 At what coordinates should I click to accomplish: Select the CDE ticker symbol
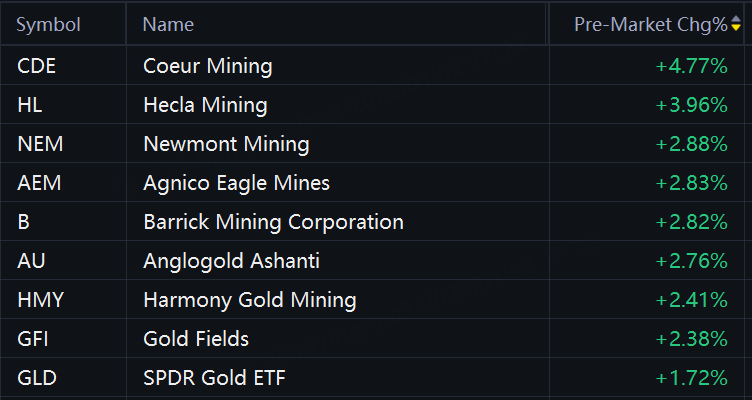pos(36,66)
